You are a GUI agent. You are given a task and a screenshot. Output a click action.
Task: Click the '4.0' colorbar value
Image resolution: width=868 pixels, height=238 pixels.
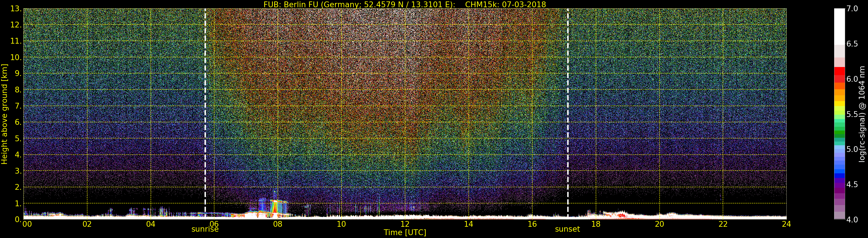852,220
